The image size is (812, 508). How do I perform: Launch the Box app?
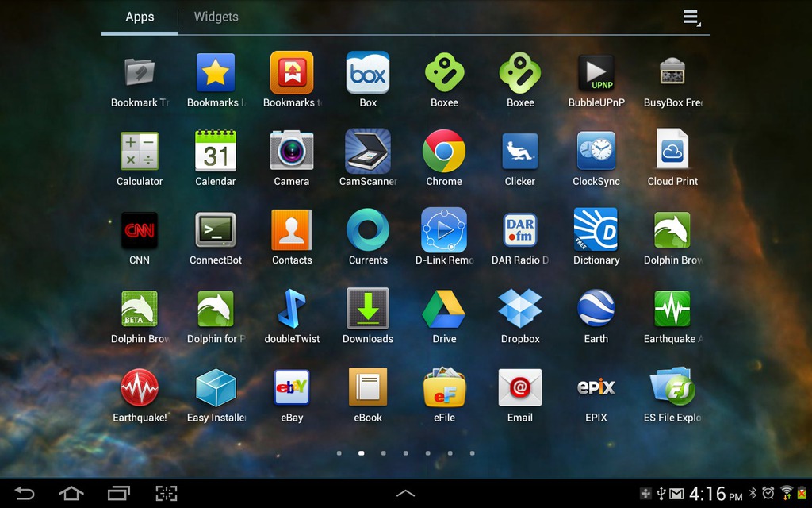click(368, 72)
